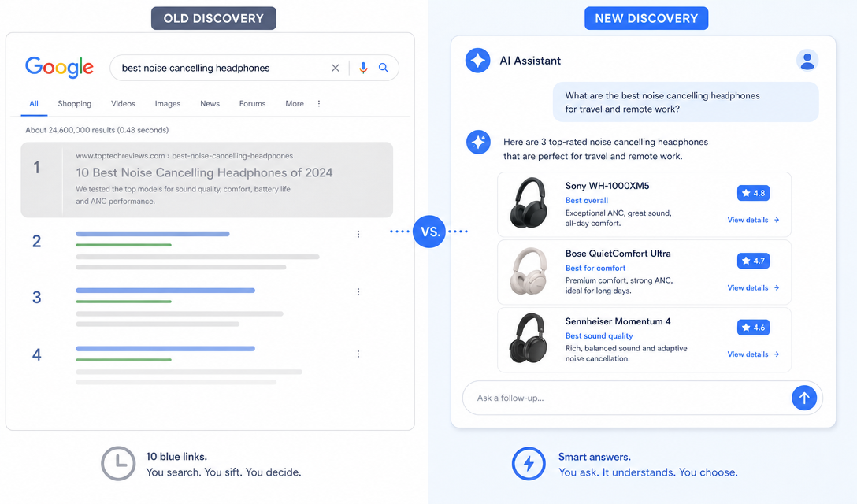Screen dimensions: 857x504
Task: Click the user question message bubble
Action: tap(685, 102)
